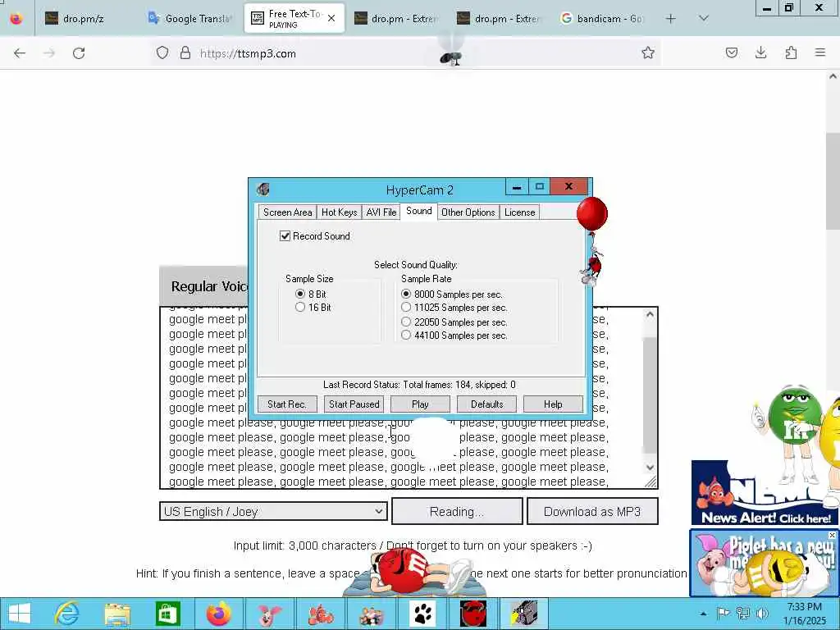
Task: Select the Sound tab in HyperCam
Action: [419, 211]
